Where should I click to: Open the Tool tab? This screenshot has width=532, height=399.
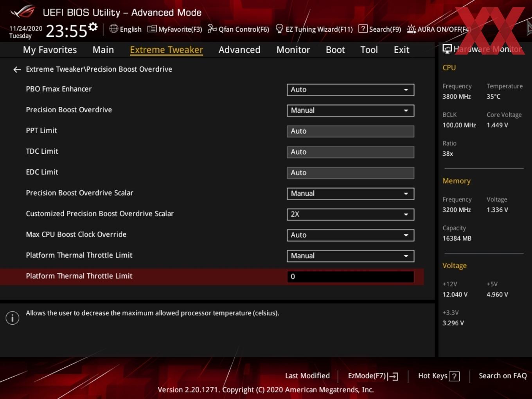pos(369,50)
